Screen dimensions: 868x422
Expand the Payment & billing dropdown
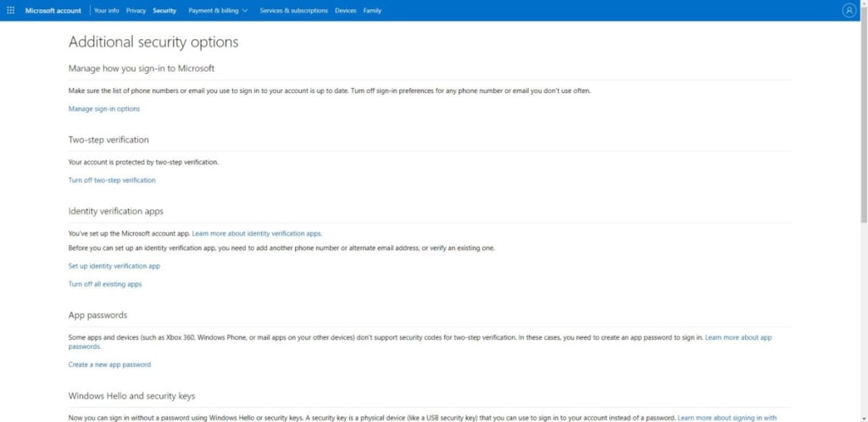coord(218,10)
